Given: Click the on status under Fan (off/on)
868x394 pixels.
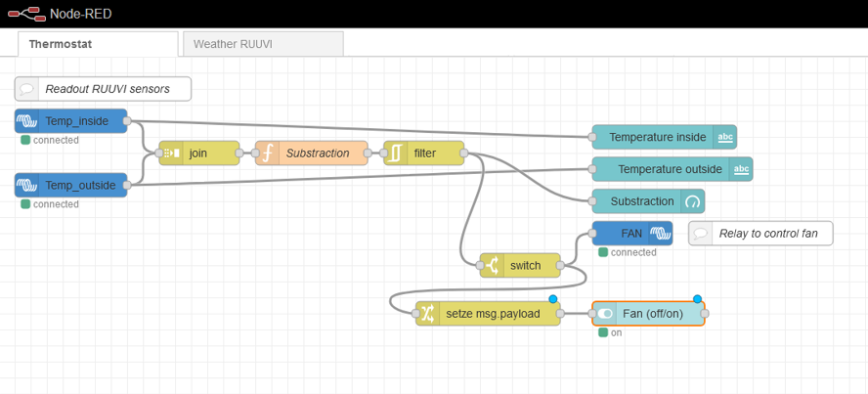Looking at the screenshot, I should pos(611,333).
